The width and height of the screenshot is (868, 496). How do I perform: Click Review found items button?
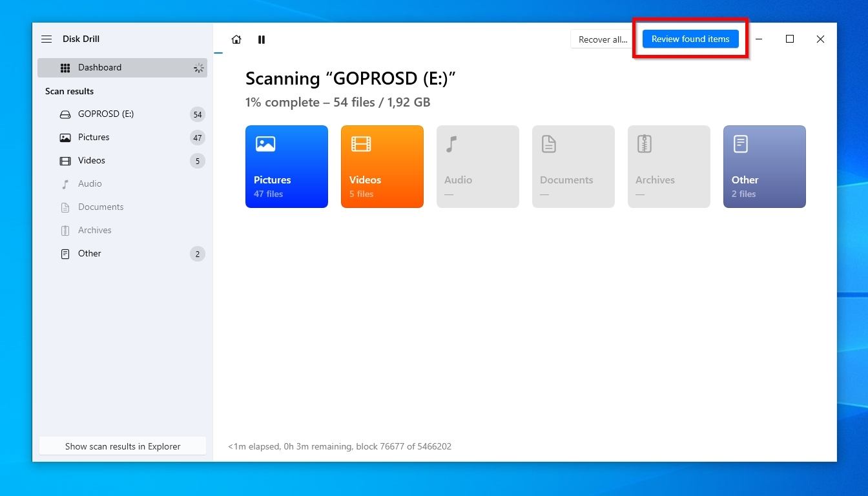(x=690, y=39)
